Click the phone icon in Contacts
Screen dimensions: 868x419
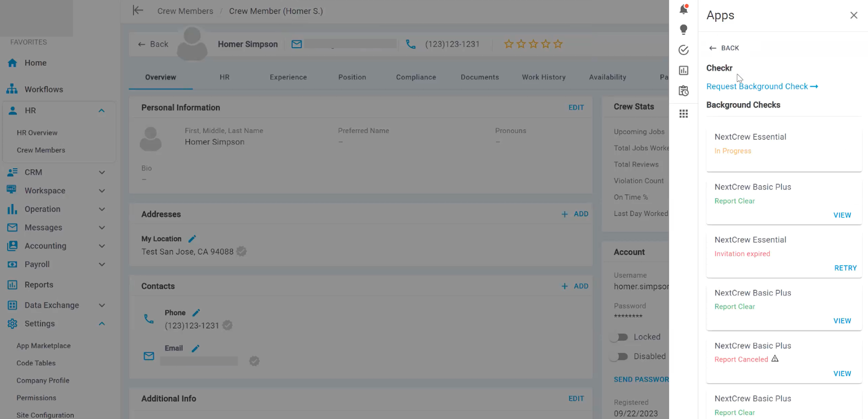(149, 319)
